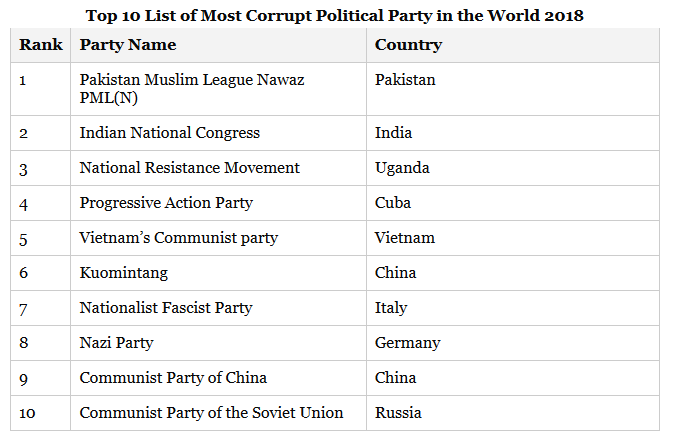
Task: Select Vietnam's Communist party entry
Action: click(179, 238)
